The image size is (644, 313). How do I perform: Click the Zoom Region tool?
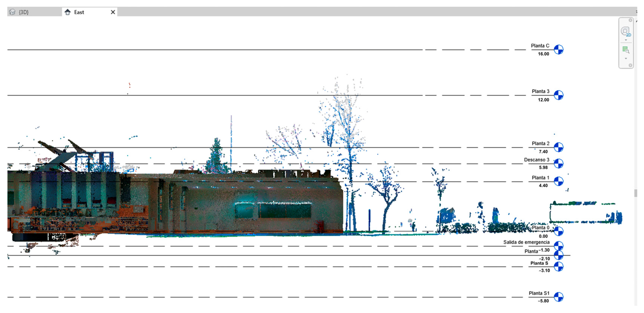click(x=626, y=50)
